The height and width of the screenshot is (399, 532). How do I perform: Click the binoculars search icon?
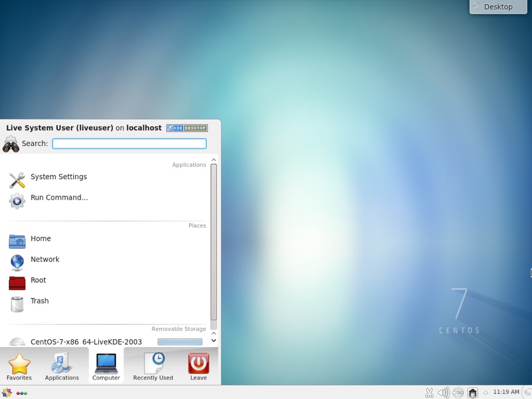pos(11,144)
